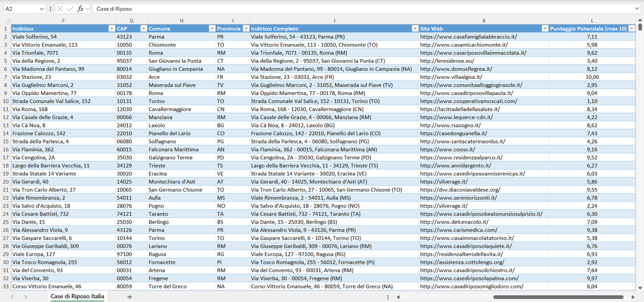This screenshot has height=302, width=644.
Task: Open the Name Box dropdown arrow
Action: click(x=41, y=9)
